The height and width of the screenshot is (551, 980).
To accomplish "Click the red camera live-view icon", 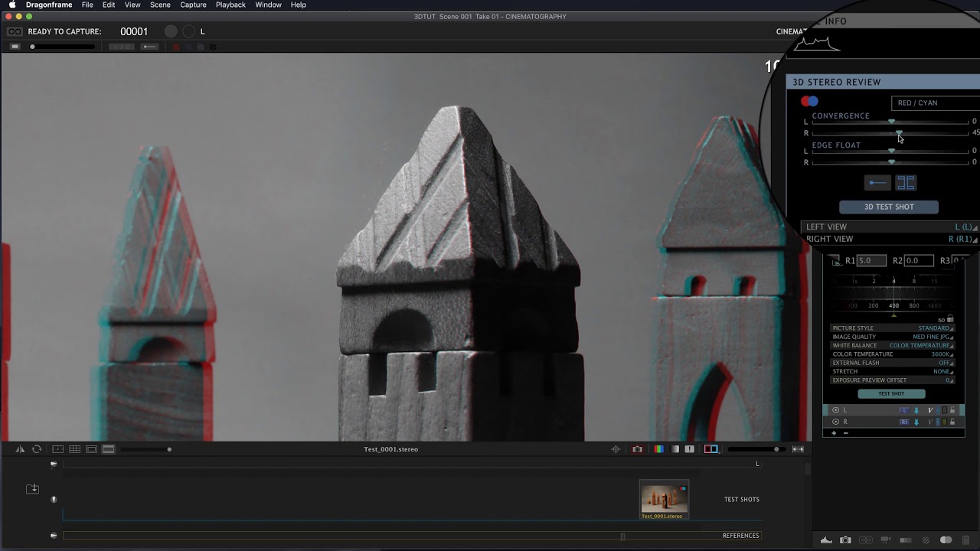I will coord(637,449).
